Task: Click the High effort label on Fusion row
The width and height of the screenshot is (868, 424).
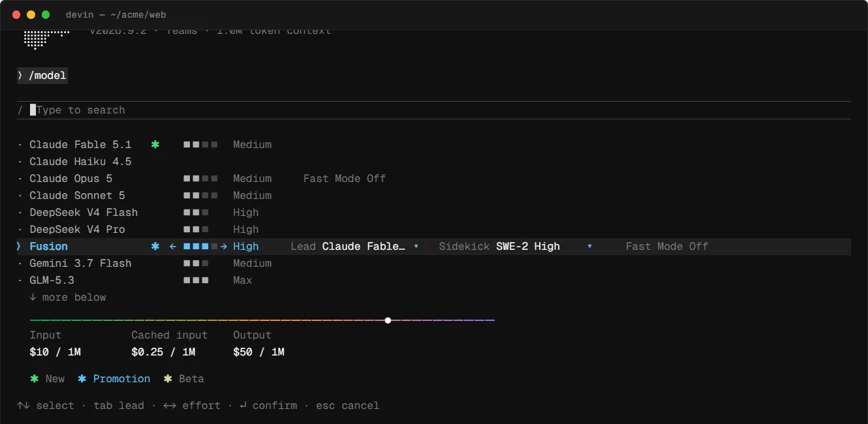Action: click(246, 246)
